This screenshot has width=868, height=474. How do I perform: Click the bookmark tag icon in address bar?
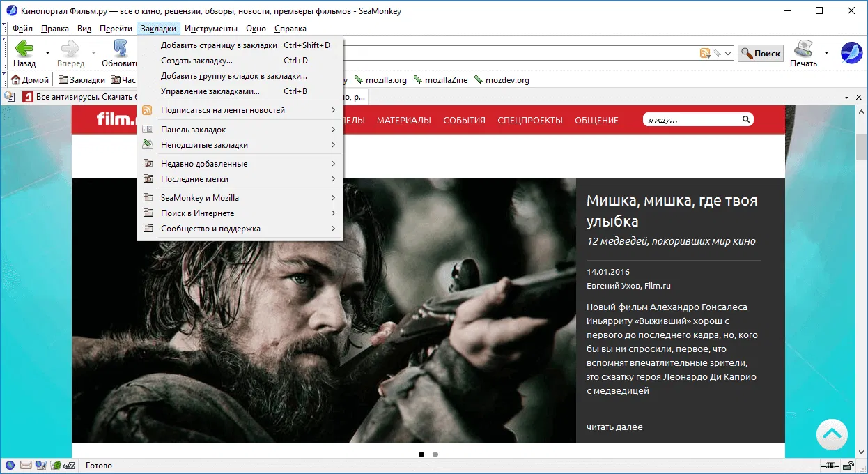coord(716,53)
